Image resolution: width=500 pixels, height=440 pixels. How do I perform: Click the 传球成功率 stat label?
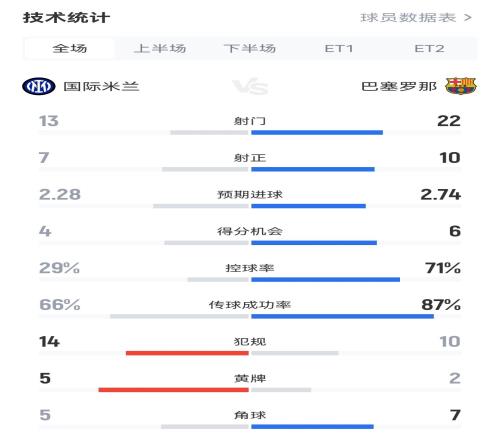(x=250, y=305)
